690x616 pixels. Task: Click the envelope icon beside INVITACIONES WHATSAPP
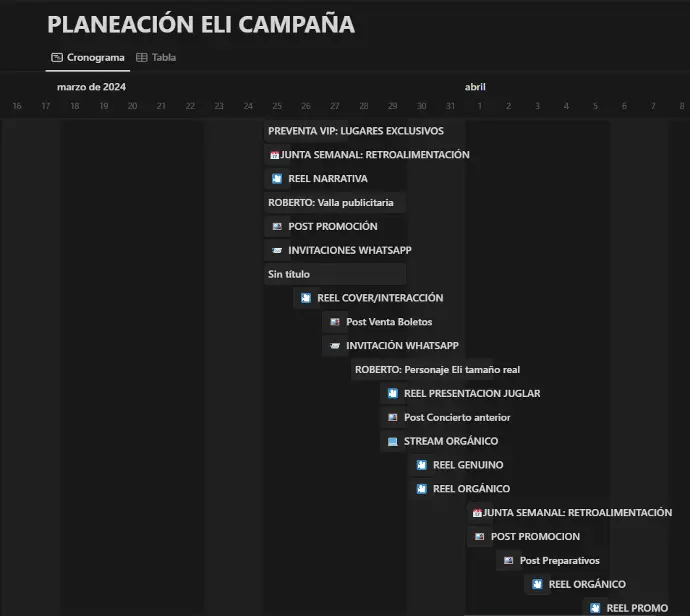coord(277,250)
